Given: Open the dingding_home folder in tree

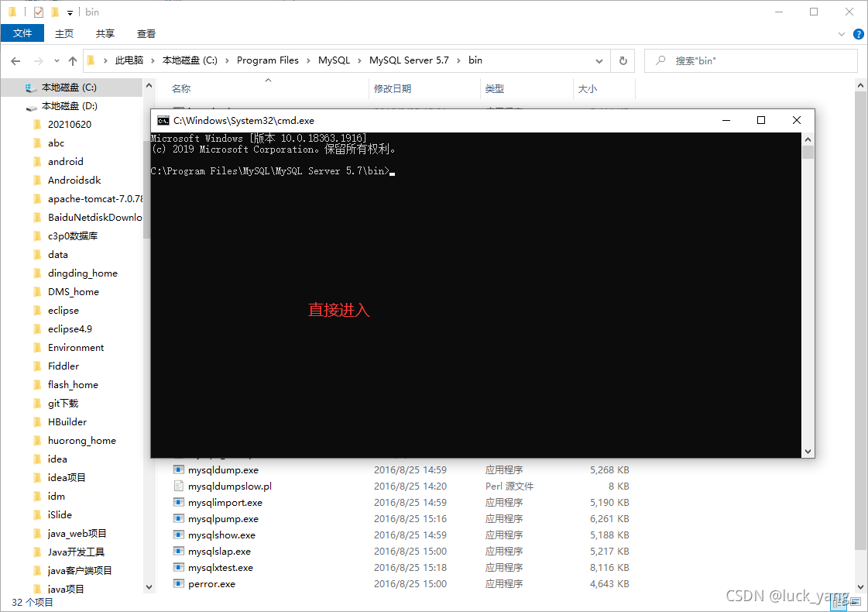Looking at the screenshot, I should [83, 273].
